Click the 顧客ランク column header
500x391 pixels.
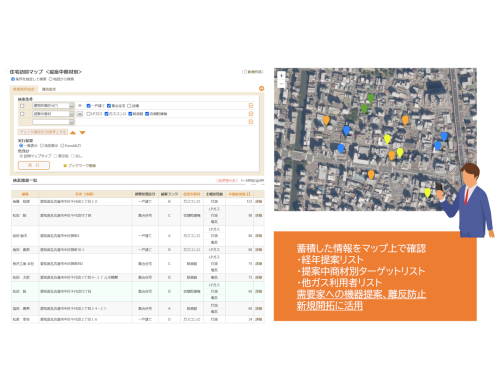[x=169, y=194]
